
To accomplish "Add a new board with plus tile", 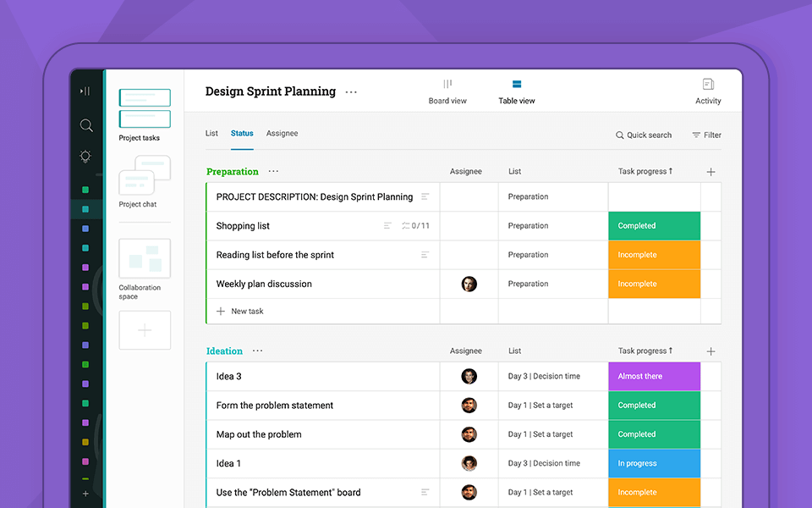I will pyautogui.click(x=145, y=330).
